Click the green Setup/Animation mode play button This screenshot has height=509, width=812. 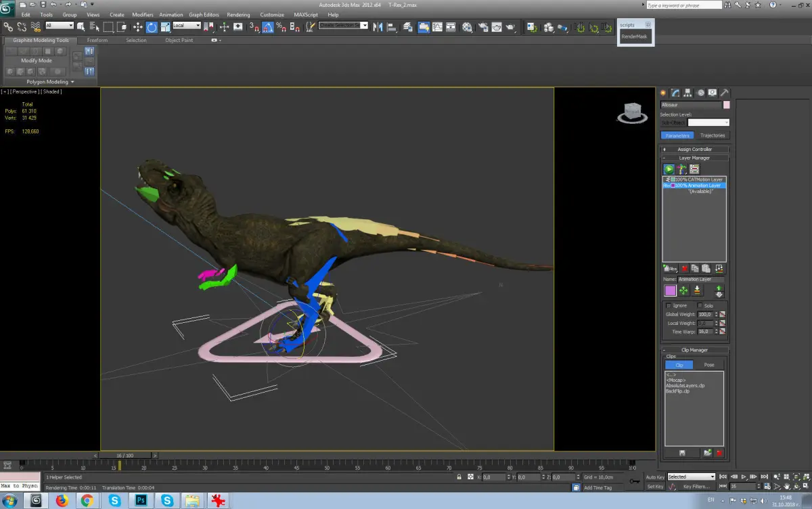(x=669, y=169)
